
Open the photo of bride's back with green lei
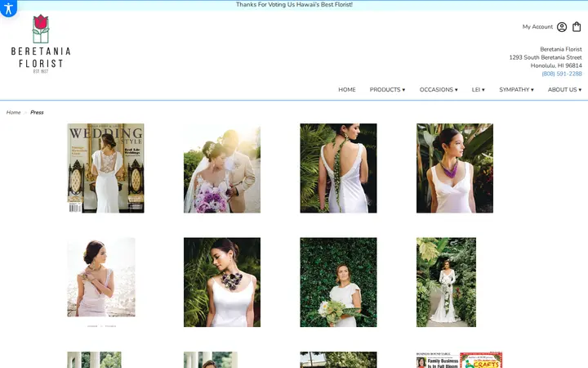tap(338, 168)
